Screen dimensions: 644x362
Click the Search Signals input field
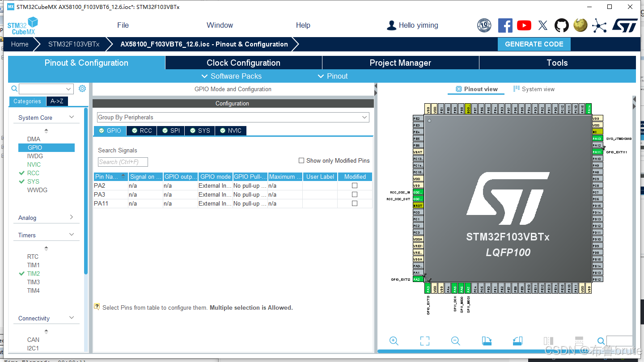click(x=123, y=162)
